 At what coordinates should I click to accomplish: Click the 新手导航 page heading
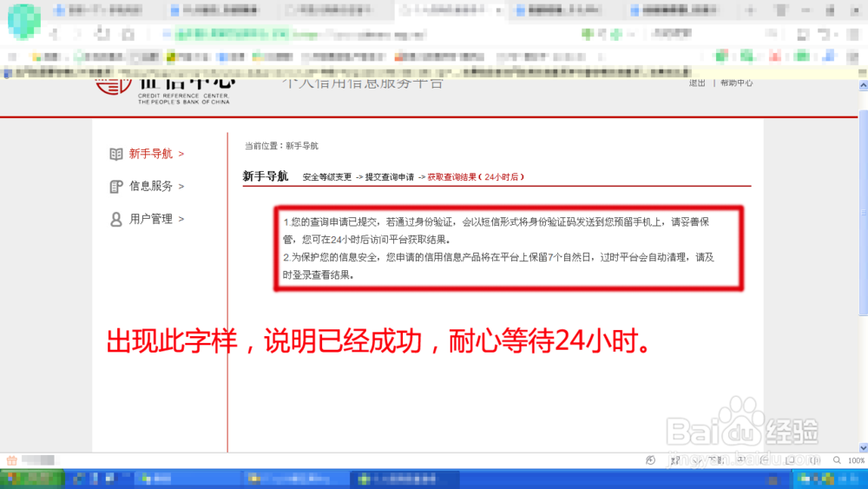click(x=265, y=176)
